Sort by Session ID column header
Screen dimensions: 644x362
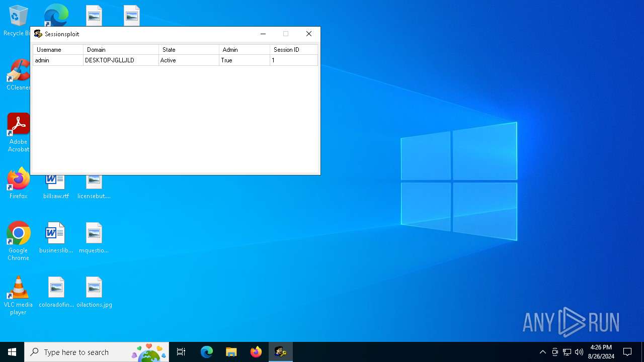tap(294, 50)
